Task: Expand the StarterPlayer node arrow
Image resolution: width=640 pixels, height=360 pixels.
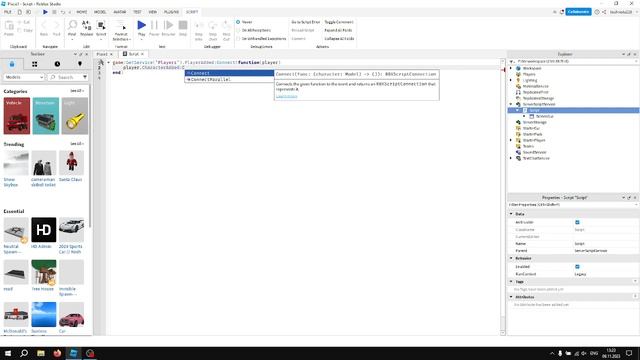Action: click(x=511, y=140)
